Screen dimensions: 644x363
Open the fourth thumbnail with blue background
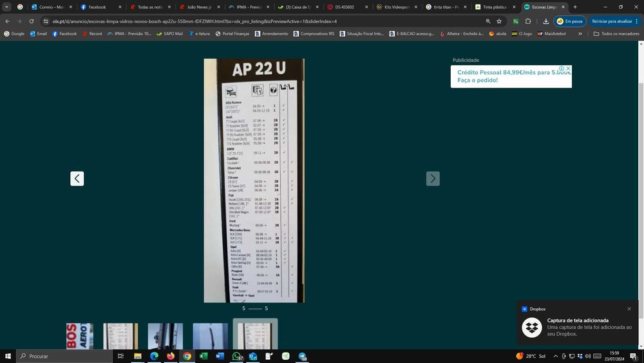click(211, 336)
